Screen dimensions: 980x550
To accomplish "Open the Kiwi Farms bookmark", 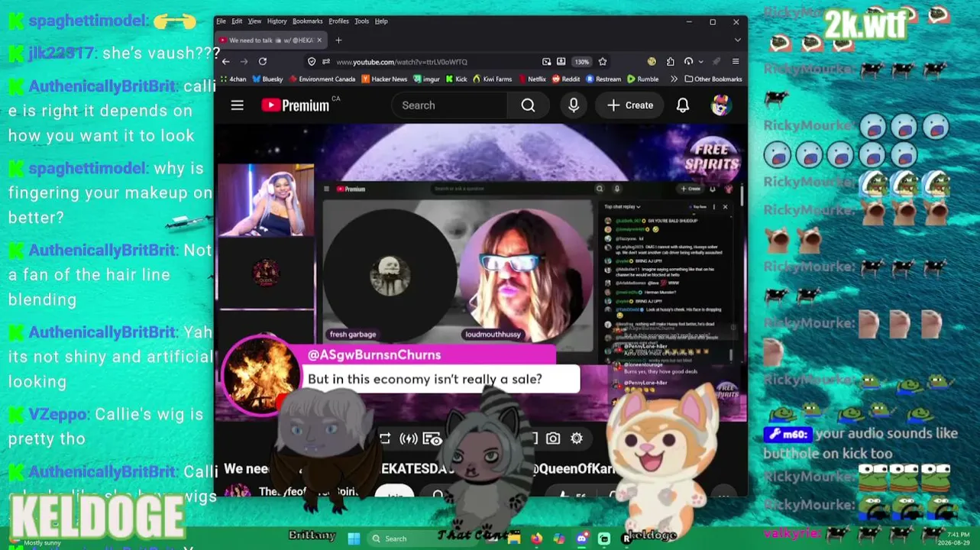I will [492, 79].
